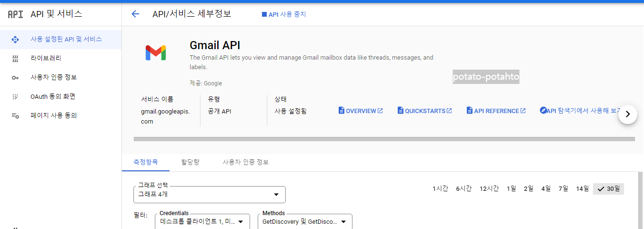
Task: Open 페이지 사용 동의 sidebar item
Action: click(60, 115)
